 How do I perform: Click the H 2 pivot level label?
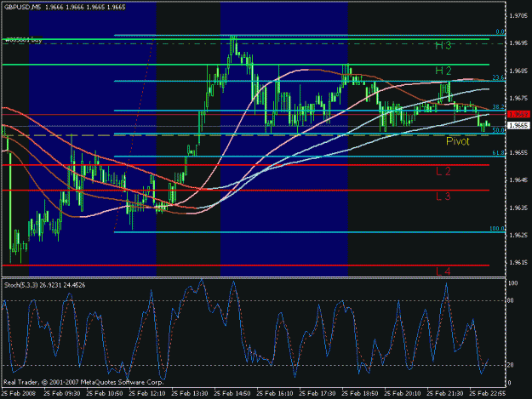click(x=443, y=71)
